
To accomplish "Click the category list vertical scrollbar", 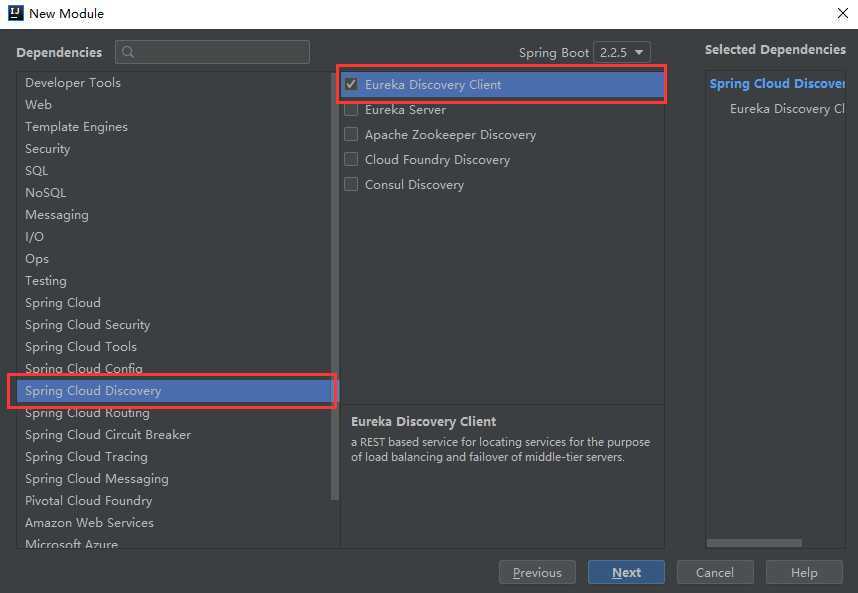I will coord(335,286).
